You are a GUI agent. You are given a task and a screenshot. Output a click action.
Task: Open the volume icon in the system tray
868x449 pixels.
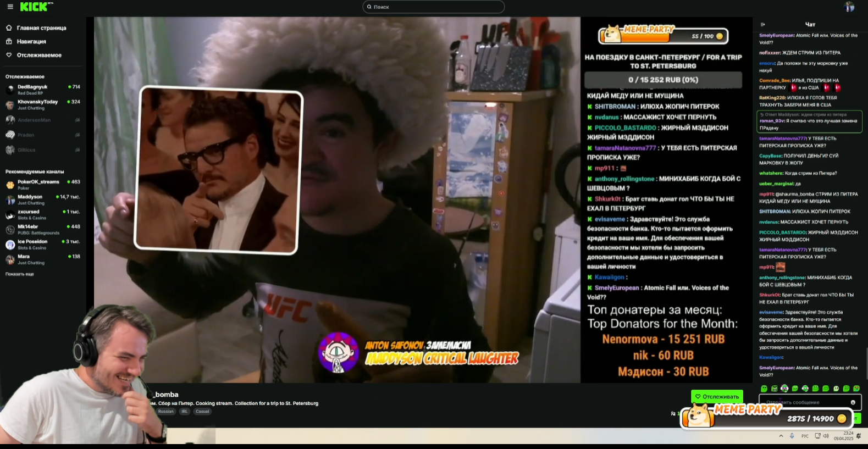(x=826, y=436)
